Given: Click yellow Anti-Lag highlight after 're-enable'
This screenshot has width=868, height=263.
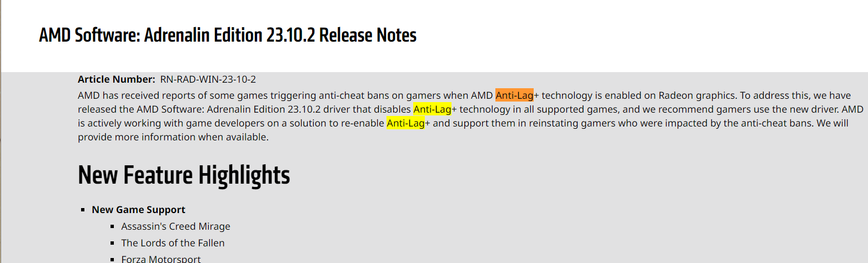Looking at the screenshot, I should pyautogui.click(x=405, y=123).
